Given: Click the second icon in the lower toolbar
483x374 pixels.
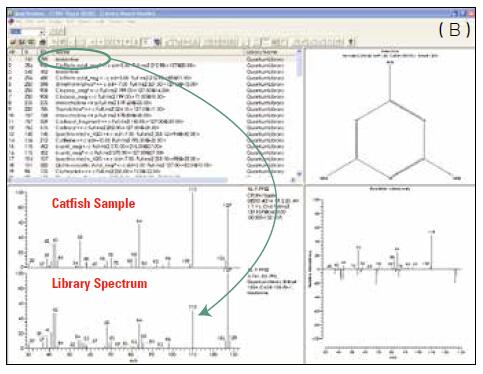Looking at the screenshot, I should coord(22,42).
